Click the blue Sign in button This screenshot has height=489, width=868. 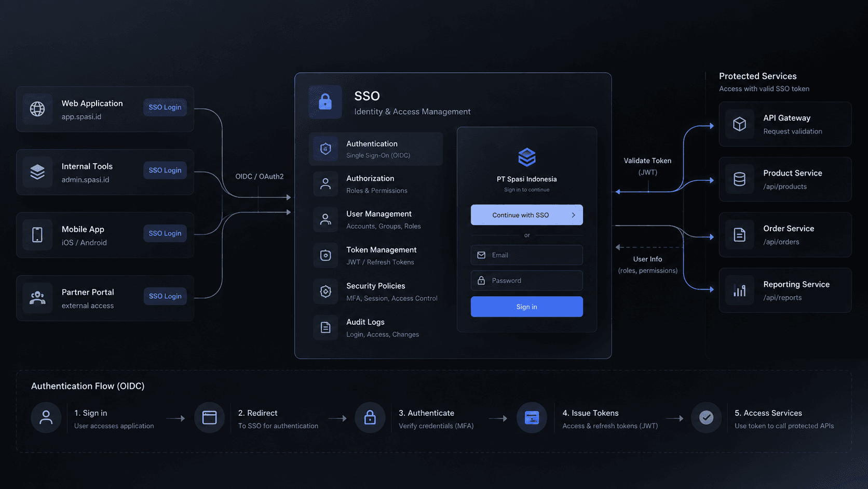point(527,307)
